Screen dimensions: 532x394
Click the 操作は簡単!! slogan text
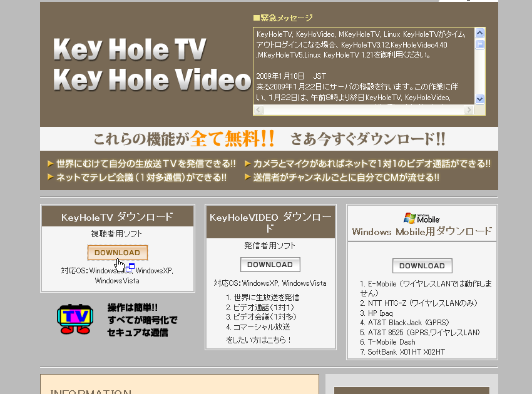pos(143,320)
